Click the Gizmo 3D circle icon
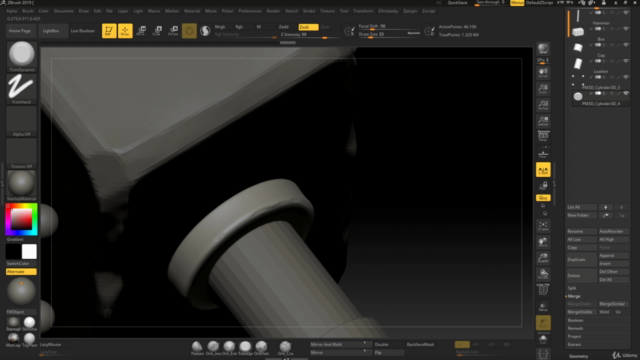This screenshot has width=640, height=360. click(x=189, y=31)
